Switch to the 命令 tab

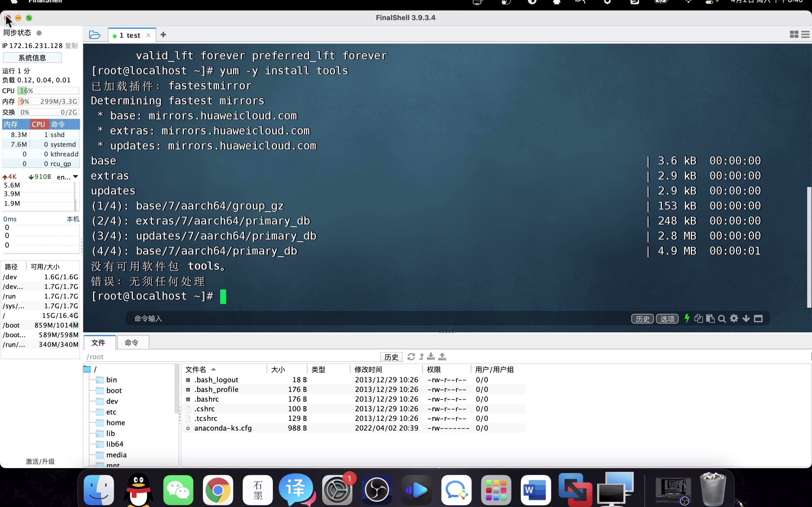[132, 342]
